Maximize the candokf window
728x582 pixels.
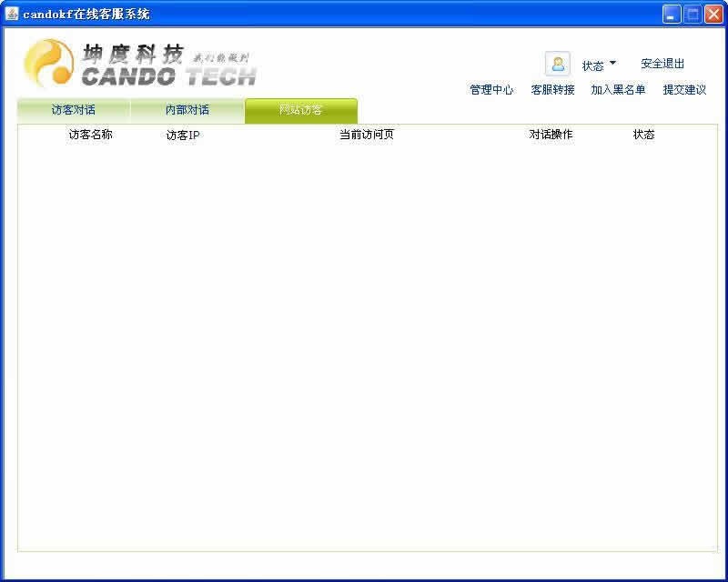tap(693, 14)
